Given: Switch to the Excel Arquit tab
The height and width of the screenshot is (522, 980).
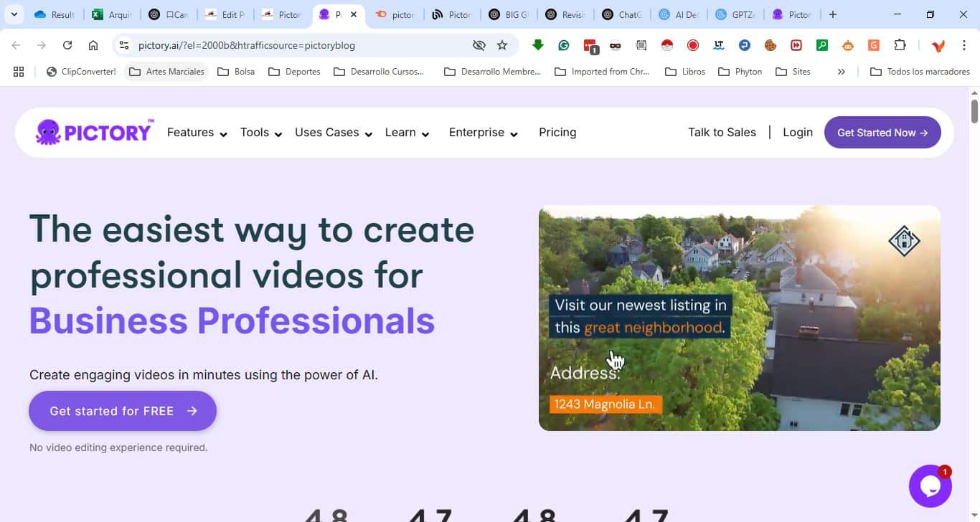Looking at the screenshot, I should coord(112,14).
